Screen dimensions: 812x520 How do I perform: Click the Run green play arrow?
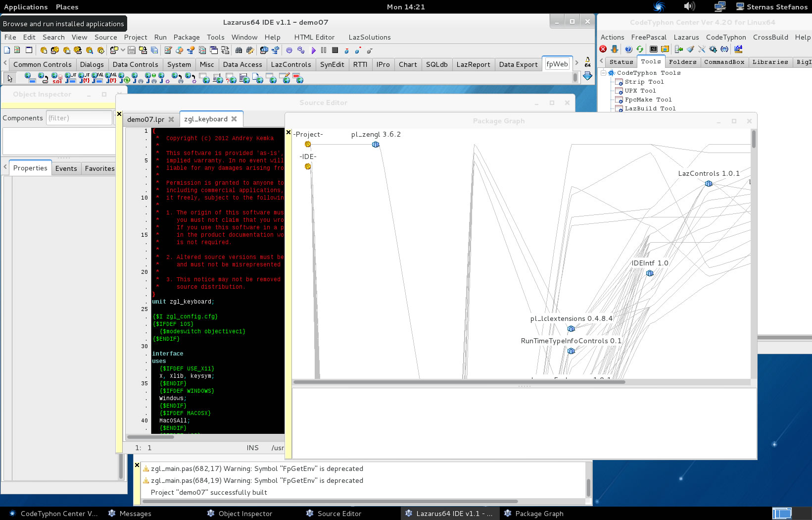tap(313, 50)
